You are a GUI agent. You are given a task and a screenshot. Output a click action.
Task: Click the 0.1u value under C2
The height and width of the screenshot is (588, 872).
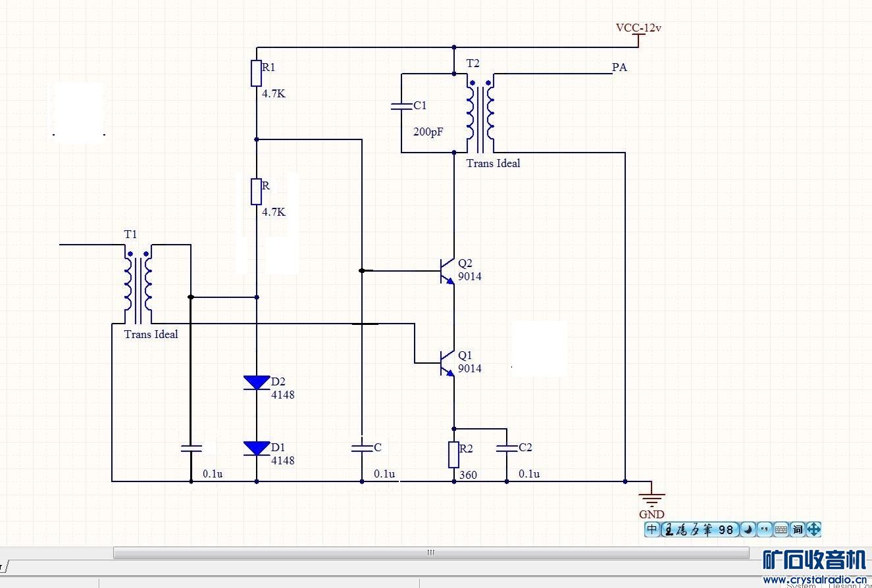[529, 474]
